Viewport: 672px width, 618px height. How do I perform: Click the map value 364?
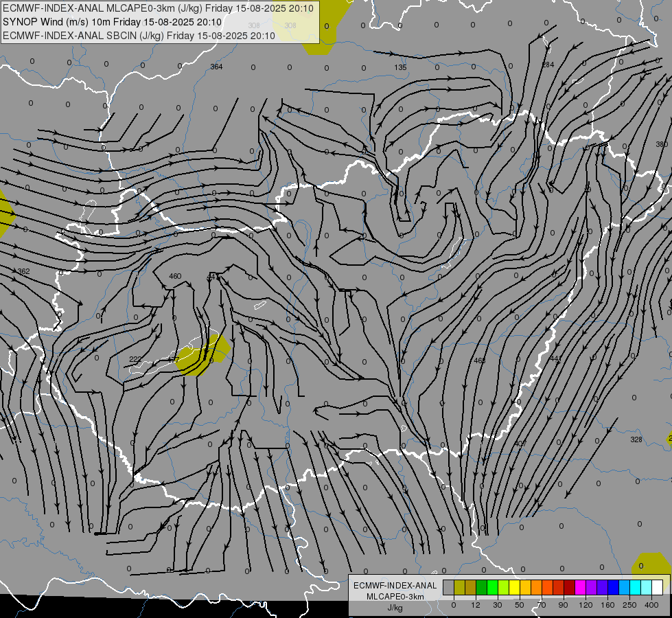216,67
